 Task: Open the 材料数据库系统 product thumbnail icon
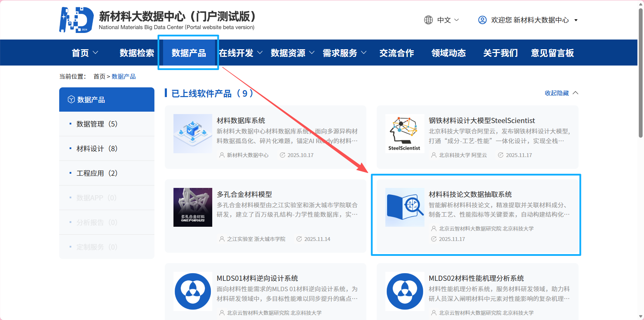coord(193,133)
